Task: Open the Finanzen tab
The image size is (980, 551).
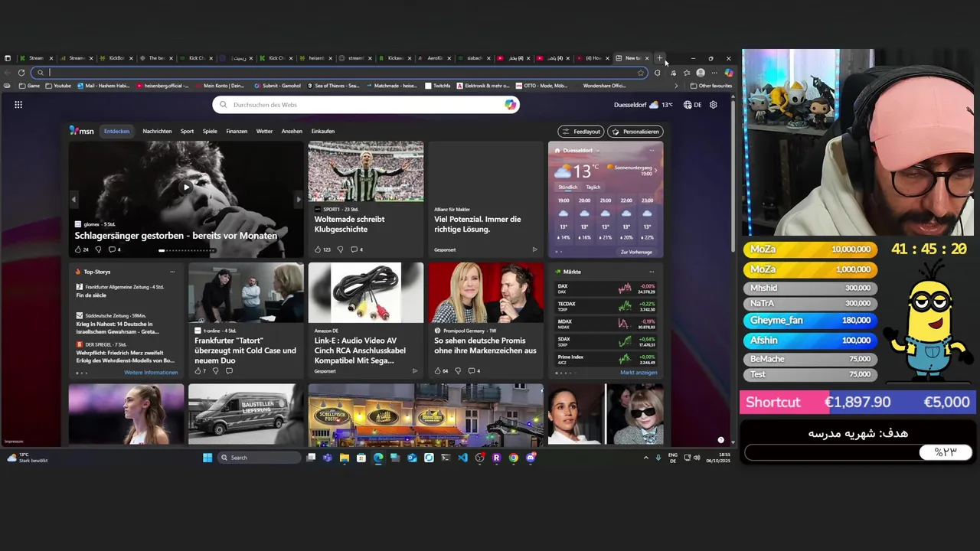Action: click(x=237, y=131)
